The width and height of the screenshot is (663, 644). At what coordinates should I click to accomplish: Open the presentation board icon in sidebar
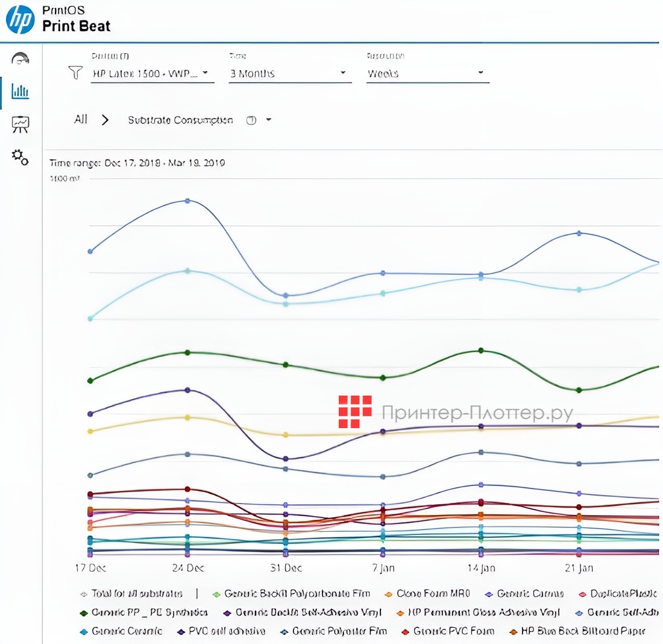click(20, 124)
